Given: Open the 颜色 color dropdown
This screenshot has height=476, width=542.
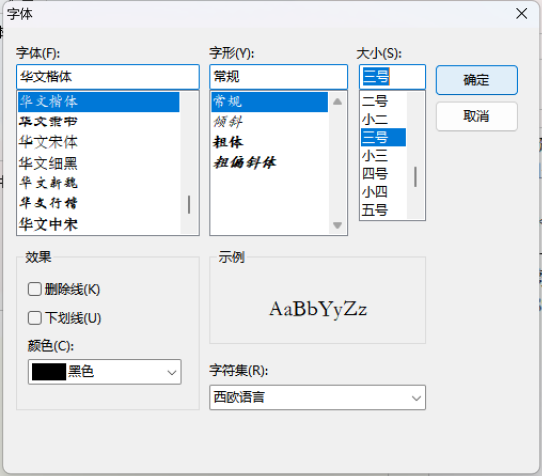Looking at the screenshot, I should coord(104,372).
